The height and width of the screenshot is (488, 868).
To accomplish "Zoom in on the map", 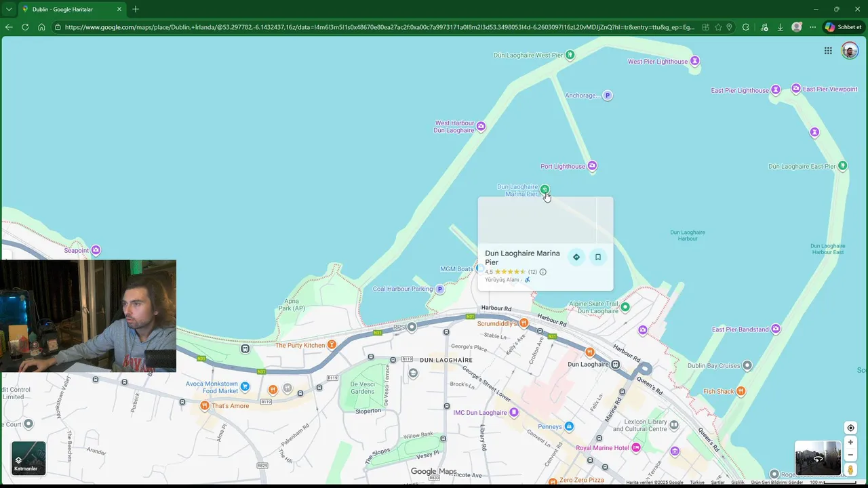I will click(850, 443).
